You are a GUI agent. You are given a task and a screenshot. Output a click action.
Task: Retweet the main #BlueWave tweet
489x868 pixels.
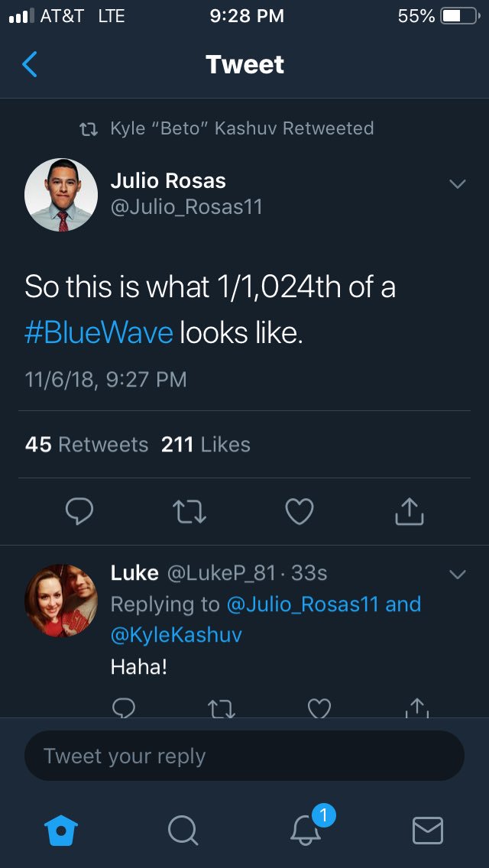click(x=189, y=511)
